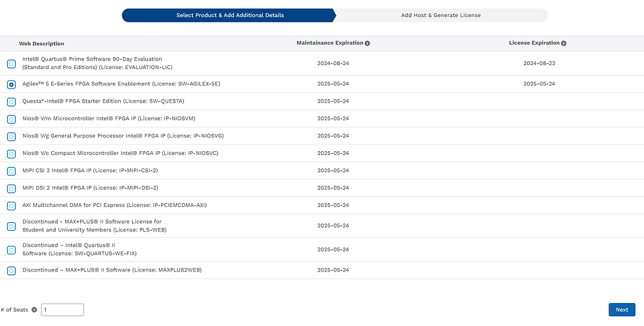Pick the Nios V/g General Purpose Processor radio
This screenshot has width=644, height=326.
pyautogui.click(x=12, y=136)
